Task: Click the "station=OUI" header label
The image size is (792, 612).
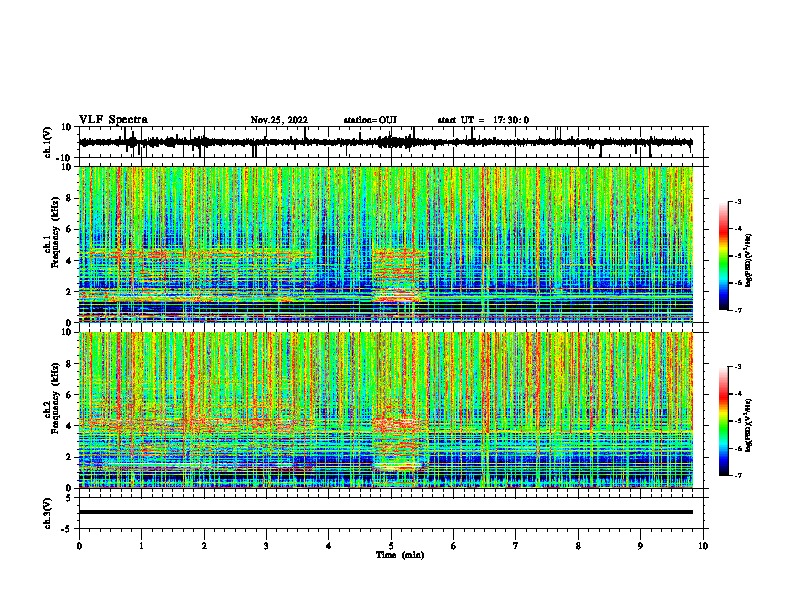Action: coord(370,120)
